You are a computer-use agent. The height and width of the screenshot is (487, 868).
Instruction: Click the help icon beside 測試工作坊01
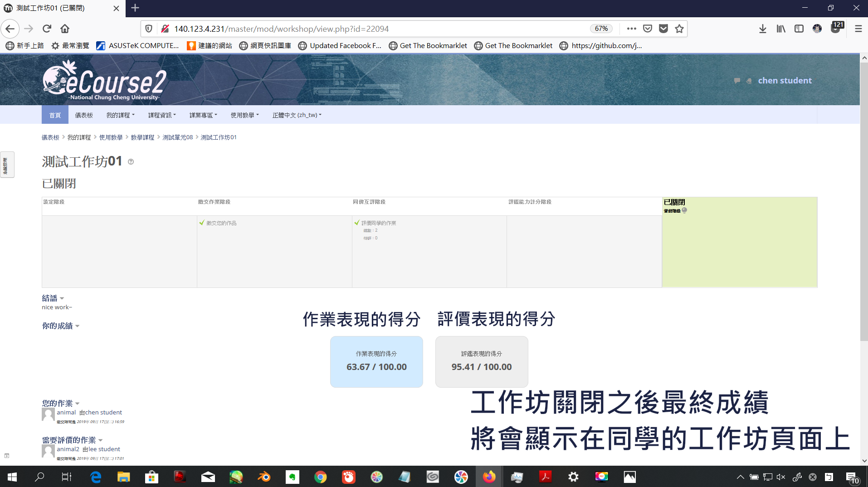click(x=131, y=162)
